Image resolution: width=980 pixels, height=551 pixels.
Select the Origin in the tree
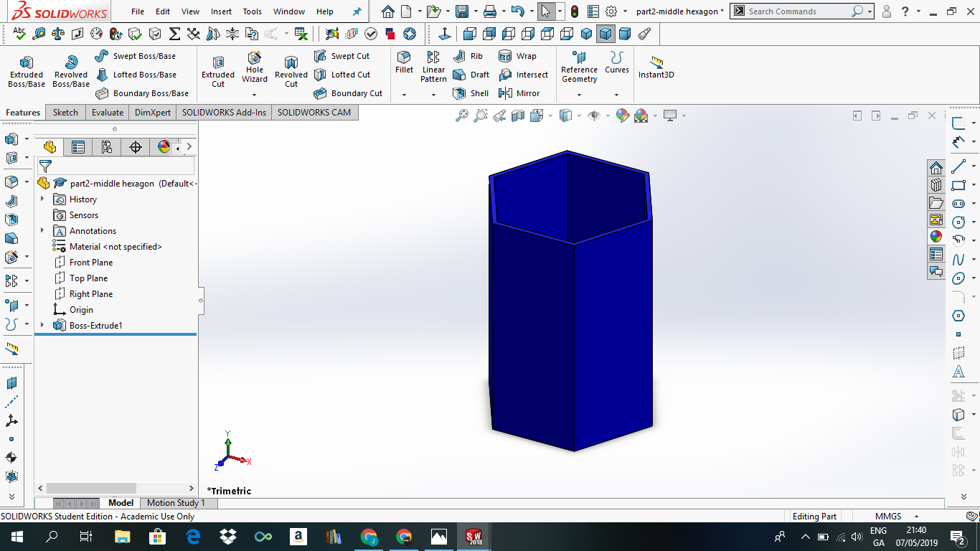coord(81,310)
